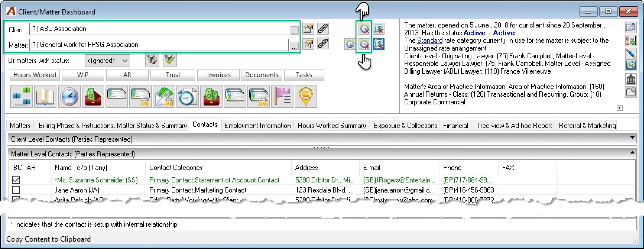
Task: Collapse the Matter Level Contacts section
Action: coord(632,153)
